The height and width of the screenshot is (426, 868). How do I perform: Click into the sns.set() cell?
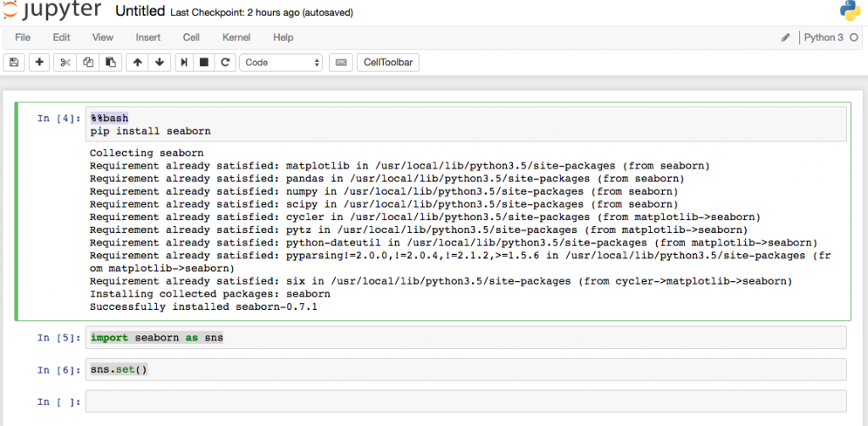(x=465, y=369)
